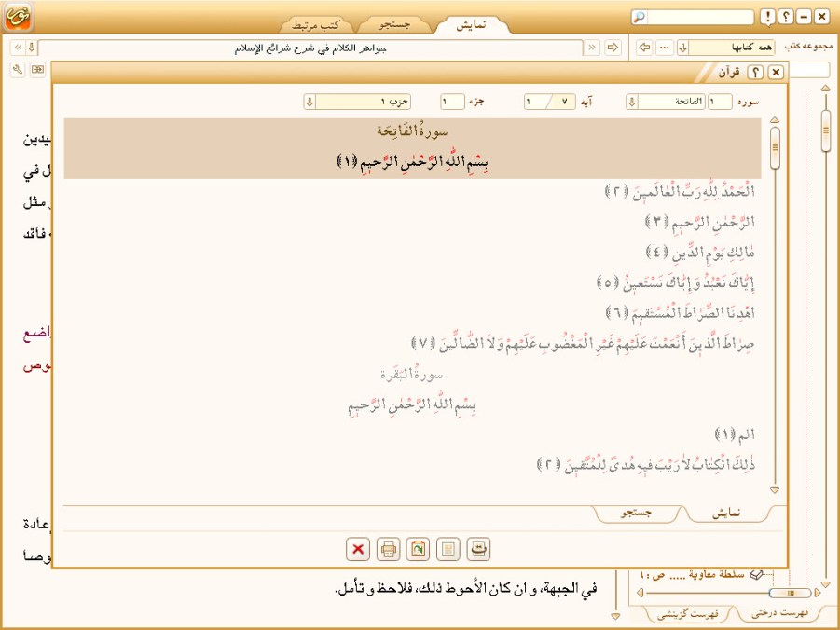Select verse إياك نعبد وإياك نستعين (5)
840x630 pixels.
(676, 282)
